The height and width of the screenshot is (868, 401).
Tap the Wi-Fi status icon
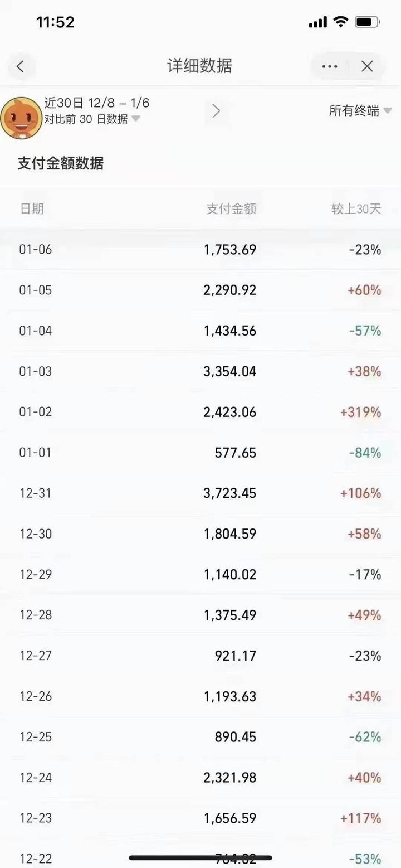(340, 22)
